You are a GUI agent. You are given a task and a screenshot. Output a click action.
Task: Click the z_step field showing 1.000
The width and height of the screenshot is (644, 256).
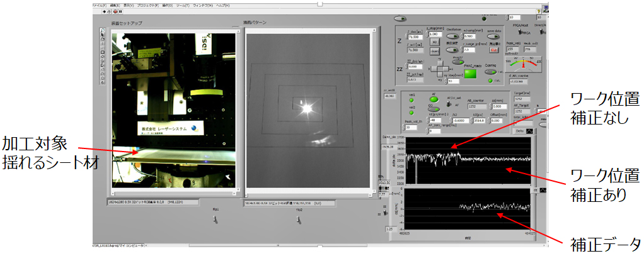click(x=435, y=35)
